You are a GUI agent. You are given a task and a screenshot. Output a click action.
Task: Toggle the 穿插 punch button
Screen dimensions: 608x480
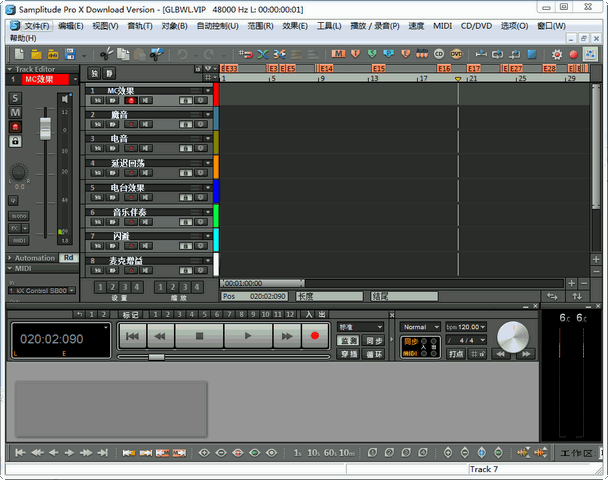pos(349,354)
